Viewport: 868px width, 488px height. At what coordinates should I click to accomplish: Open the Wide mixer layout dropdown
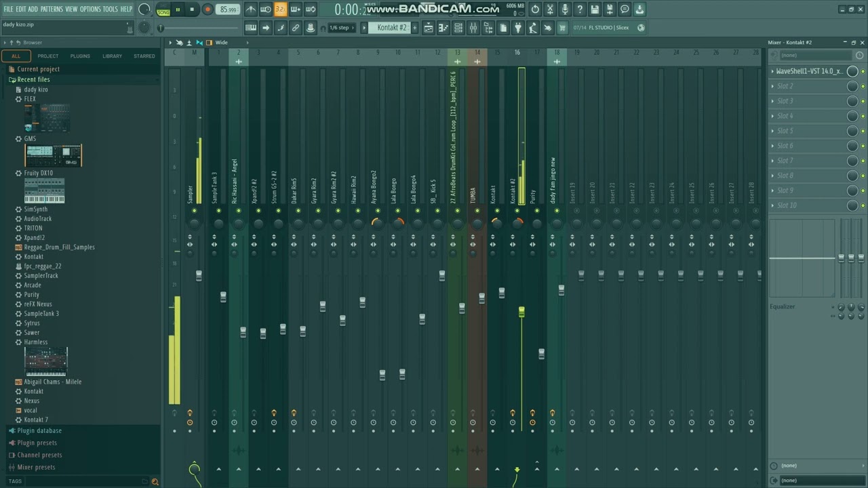[x=222, y=43]
